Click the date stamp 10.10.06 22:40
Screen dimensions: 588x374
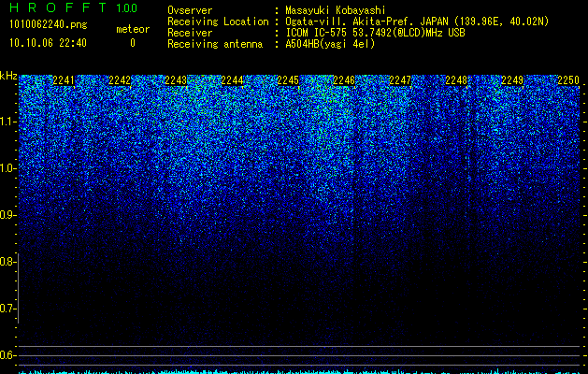[x=48, y=43]
